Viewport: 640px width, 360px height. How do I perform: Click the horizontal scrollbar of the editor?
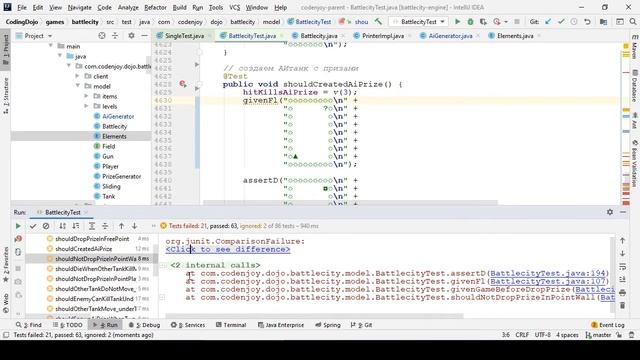pyautogui.click(x=350, y=202)
